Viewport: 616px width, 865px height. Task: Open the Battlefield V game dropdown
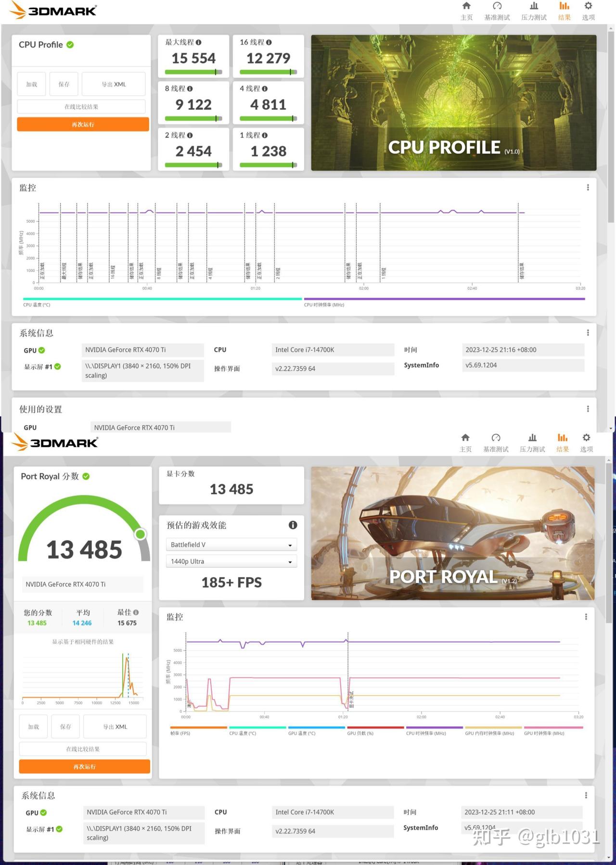click(231, 545)
